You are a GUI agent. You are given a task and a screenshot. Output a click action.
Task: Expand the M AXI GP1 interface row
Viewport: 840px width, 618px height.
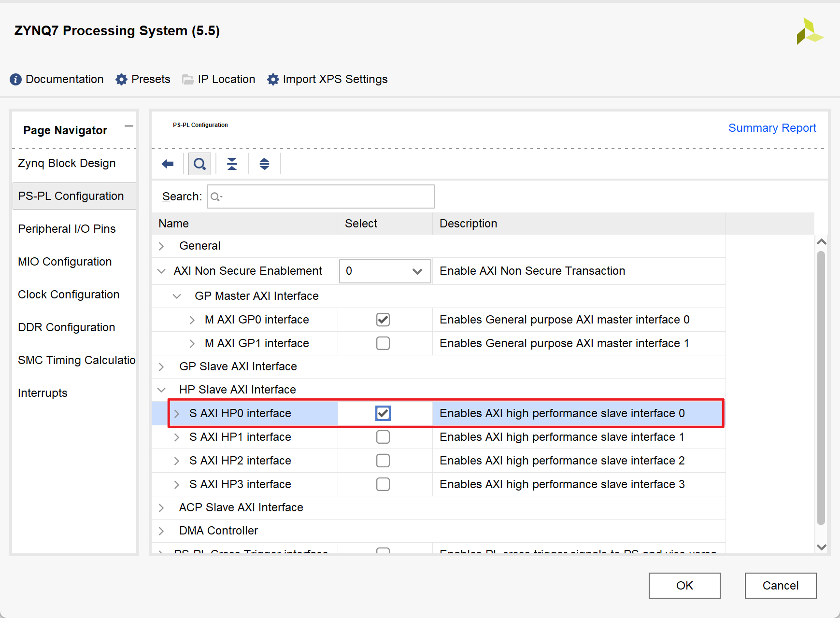point(192,344)
